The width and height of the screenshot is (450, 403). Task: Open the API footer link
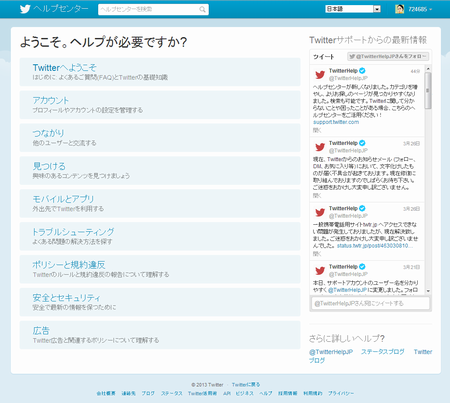[227, 393]
